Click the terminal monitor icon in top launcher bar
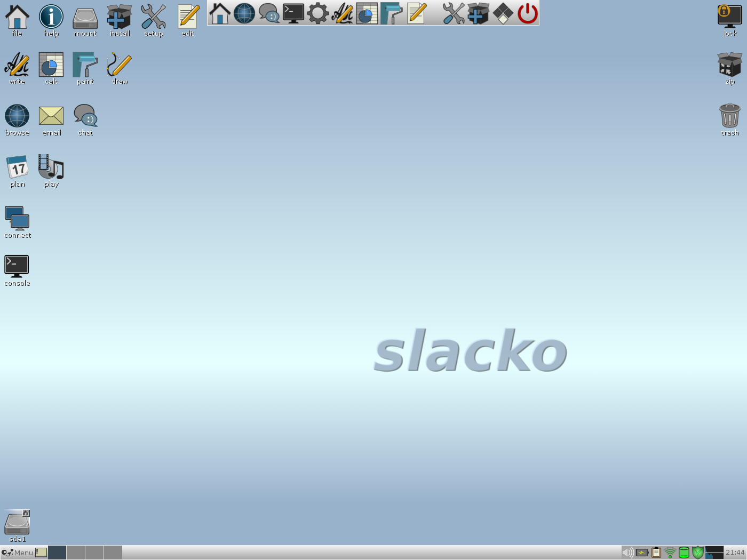The height and width of the screenshot is (560, 747). [x=293, y=13]
